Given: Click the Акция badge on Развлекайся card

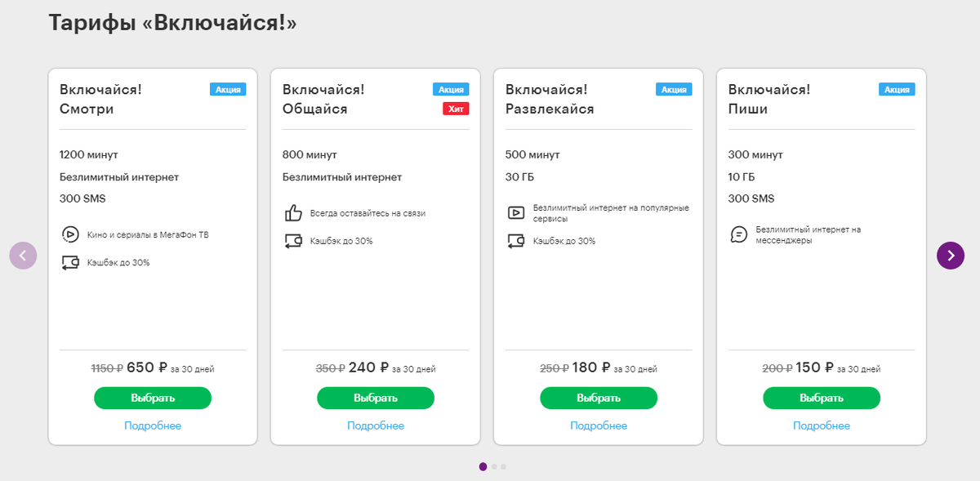Looking at the screenshot, I should [x=674, y=90].
